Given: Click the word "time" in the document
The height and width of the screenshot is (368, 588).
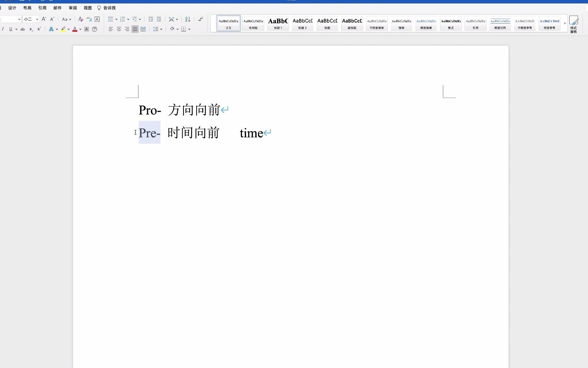Looking at the screenshot, I should point(251,133).
